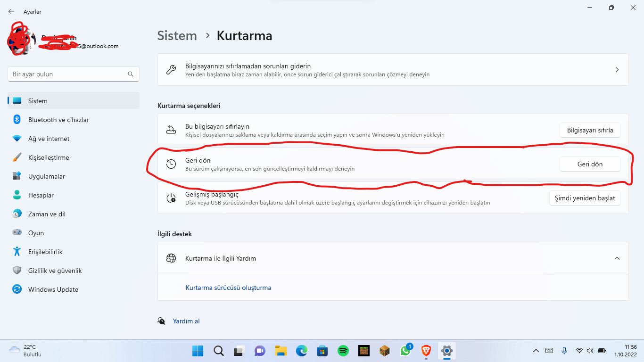Click the history clock icon beside Geri dön
This screenshot has height=362, width=644.
tap(171, 164)
